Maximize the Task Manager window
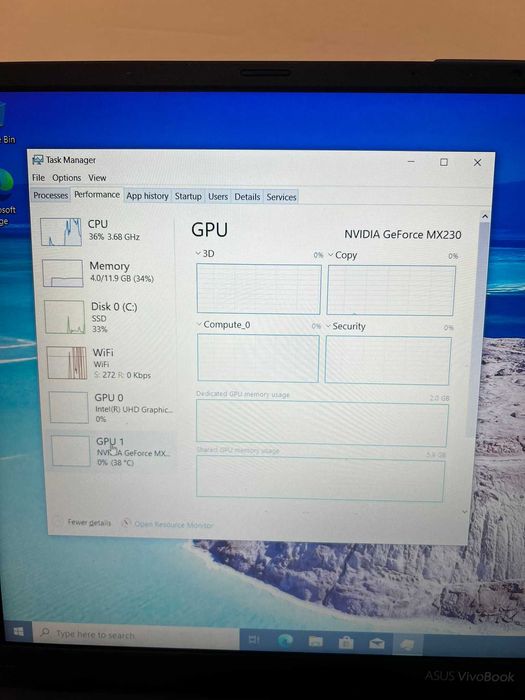This screenshot has width=525, height=700. (444, 162)
